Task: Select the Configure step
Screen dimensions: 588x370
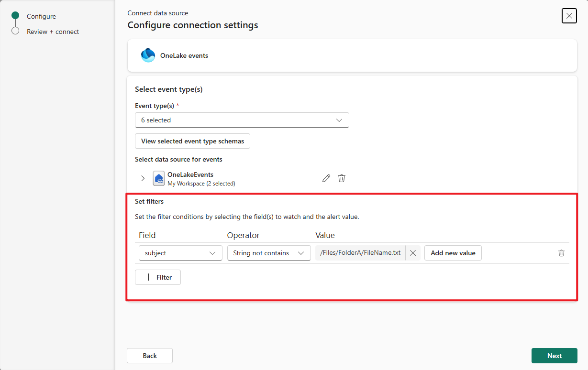Action: [41, 16]
